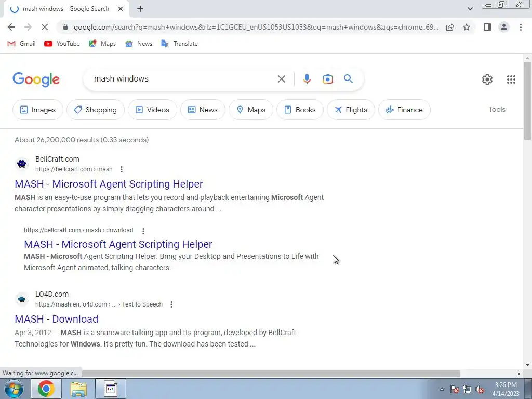Switch to Maps results filter
The height and width of the screenshot is (399, 532).
(x=251, y=110)
